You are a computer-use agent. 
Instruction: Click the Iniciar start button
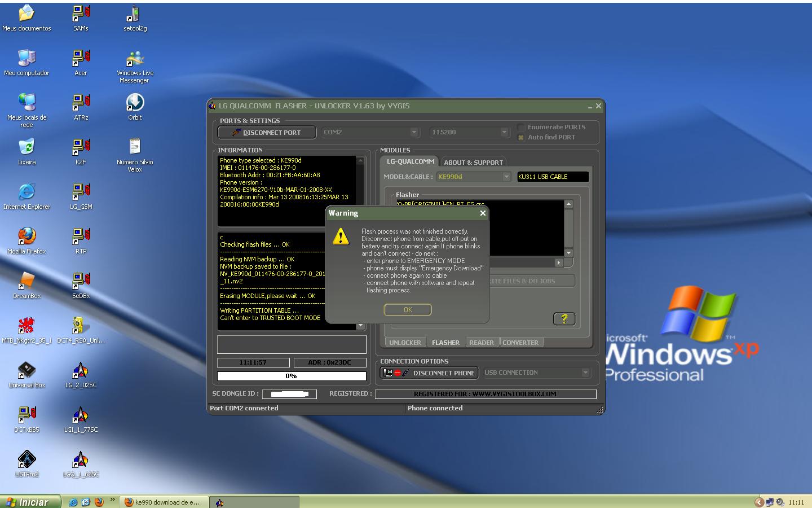click(x=30, y=502)
